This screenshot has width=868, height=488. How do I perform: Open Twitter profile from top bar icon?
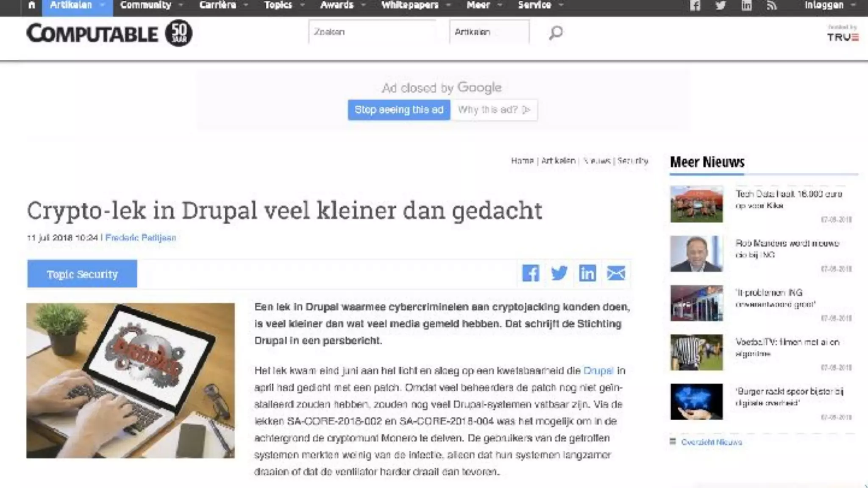click(x=721, y=6)
